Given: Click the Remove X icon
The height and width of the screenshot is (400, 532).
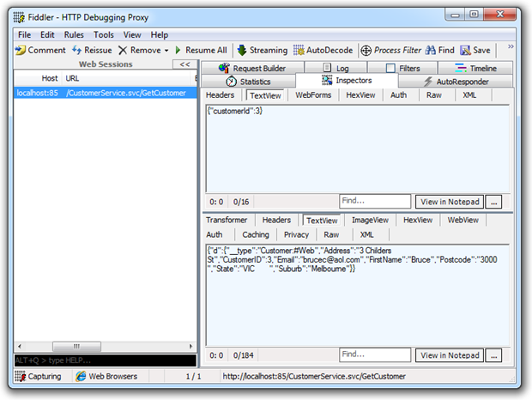Looking at the screenshot, I should (x=123, y=50).
